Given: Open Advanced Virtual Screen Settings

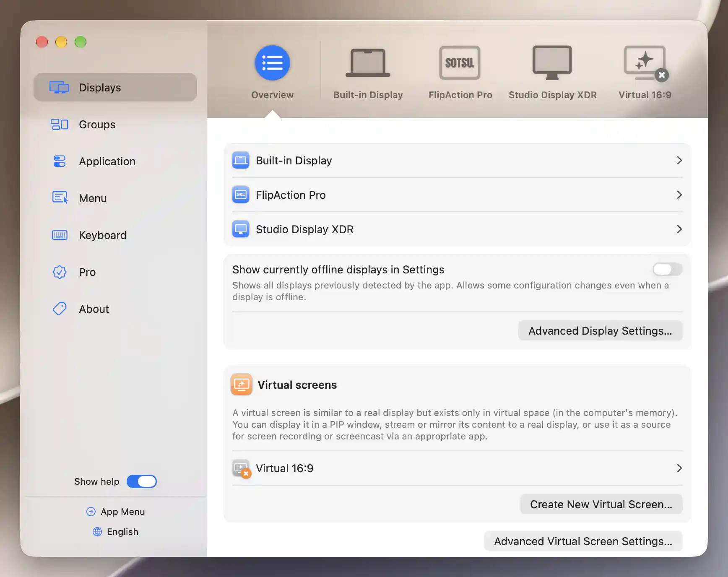Looking at the screenshot, I should coord(583,541).
